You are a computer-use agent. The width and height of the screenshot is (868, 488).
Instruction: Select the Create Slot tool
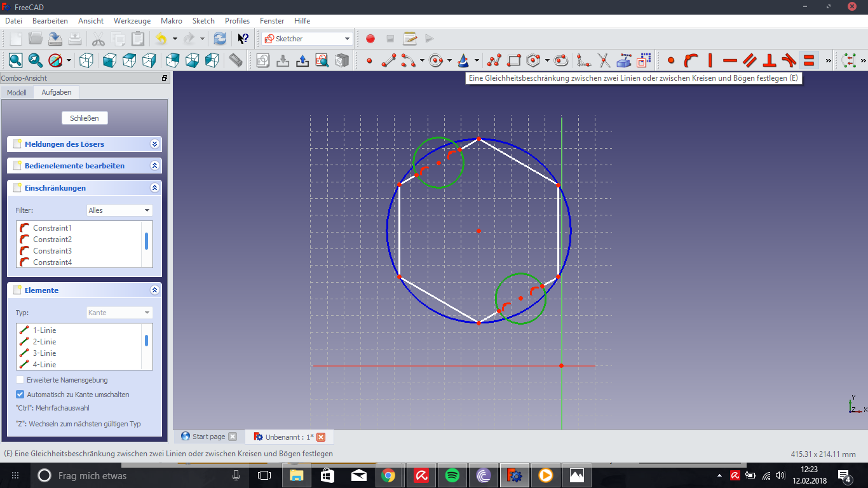(561, 60)
